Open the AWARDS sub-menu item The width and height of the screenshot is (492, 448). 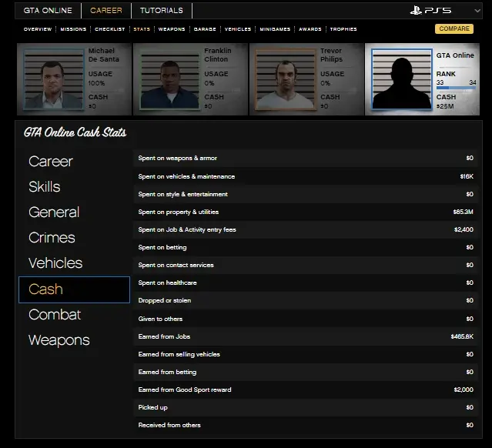(x=310, y=29)
